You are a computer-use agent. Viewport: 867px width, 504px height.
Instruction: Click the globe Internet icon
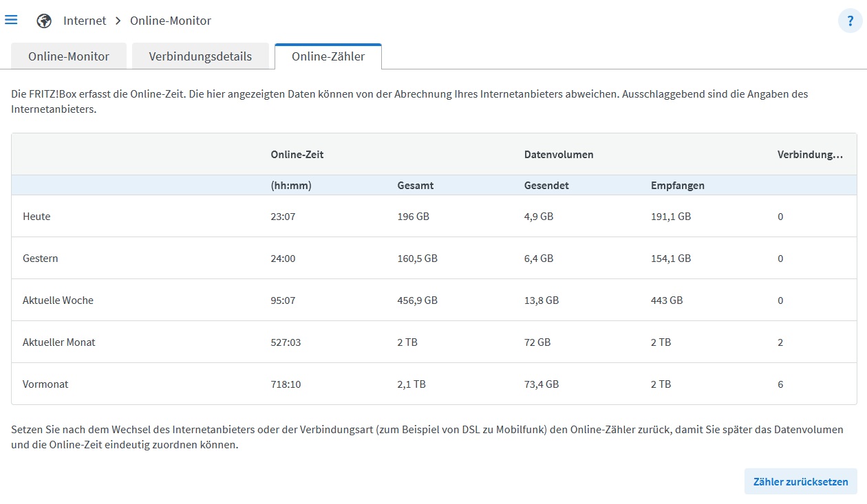[44, 21]
